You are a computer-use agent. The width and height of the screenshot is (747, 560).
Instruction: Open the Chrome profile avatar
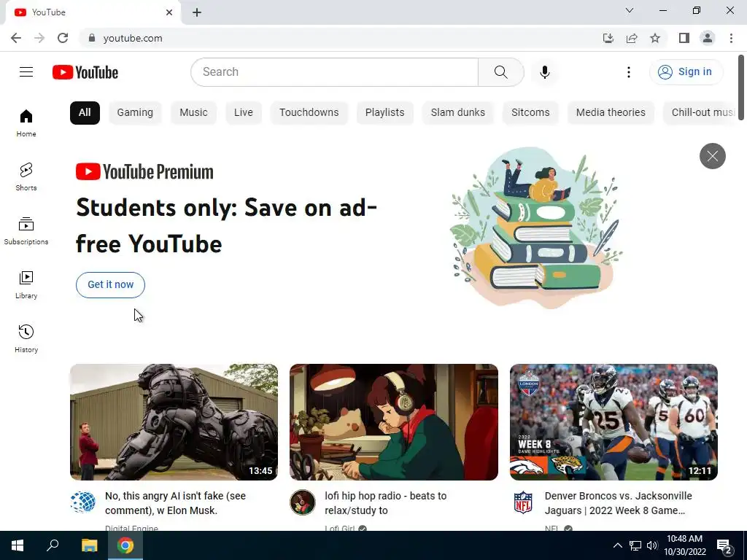point(708,38)
